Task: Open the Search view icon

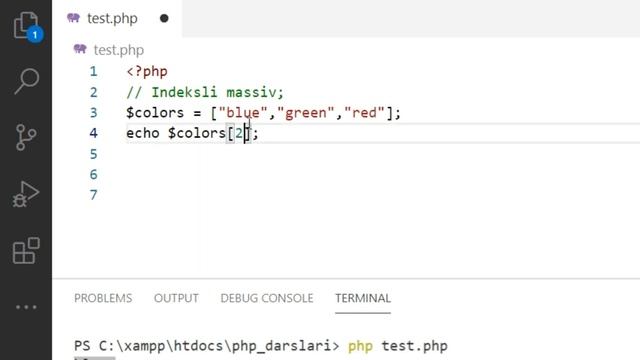Action: point(27,81)
